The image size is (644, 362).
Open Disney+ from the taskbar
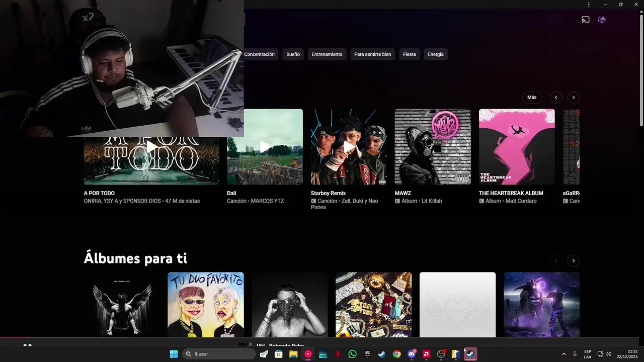coord(323,354)
